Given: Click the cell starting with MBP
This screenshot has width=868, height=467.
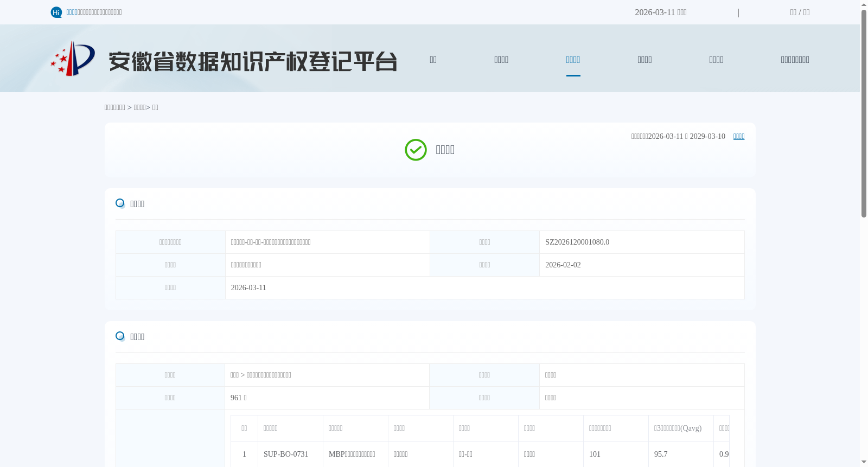Looking at the screenshot, I should click(355, 455).
